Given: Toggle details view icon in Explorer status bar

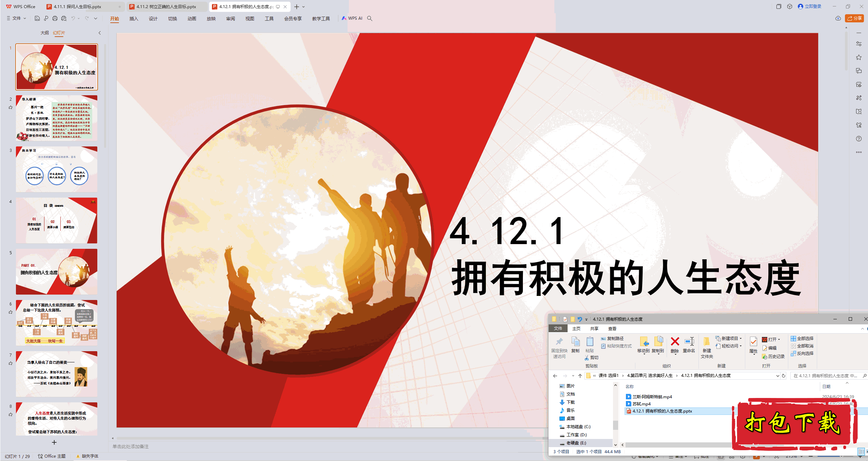Looking at the screenshot, I should [861, 452].
